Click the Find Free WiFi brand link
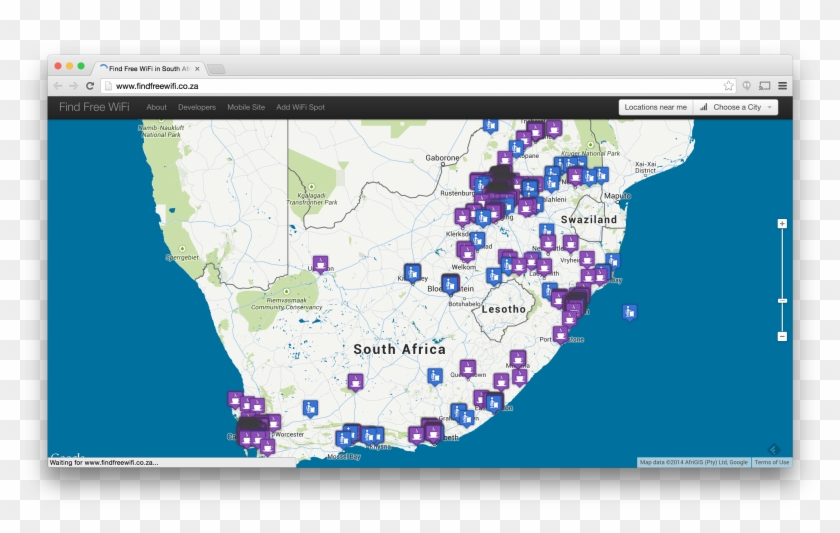 94,107
